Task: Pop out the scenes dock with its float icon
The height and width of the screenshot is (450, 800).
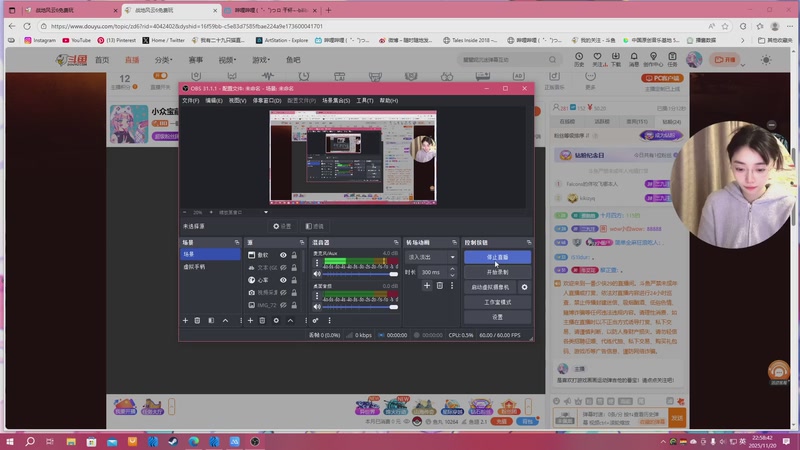Action: tap(237, 242)
